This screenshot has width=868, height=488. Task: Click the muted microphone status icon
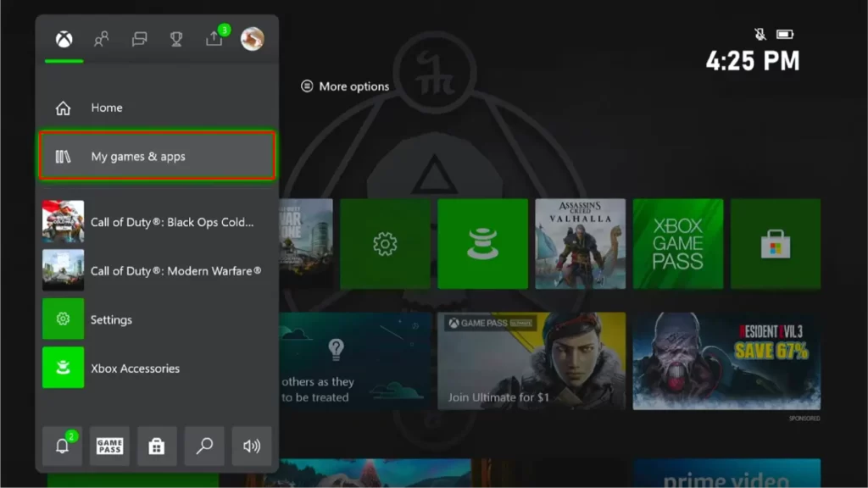760,34
